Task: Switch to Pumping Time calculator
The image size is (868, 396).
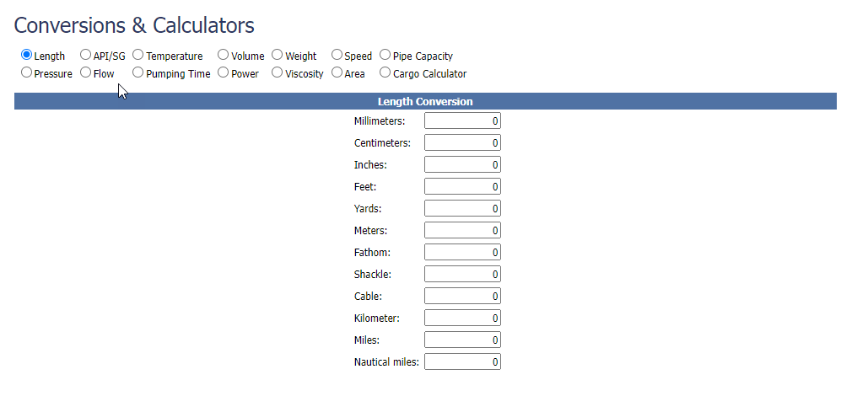Action: 138,73
